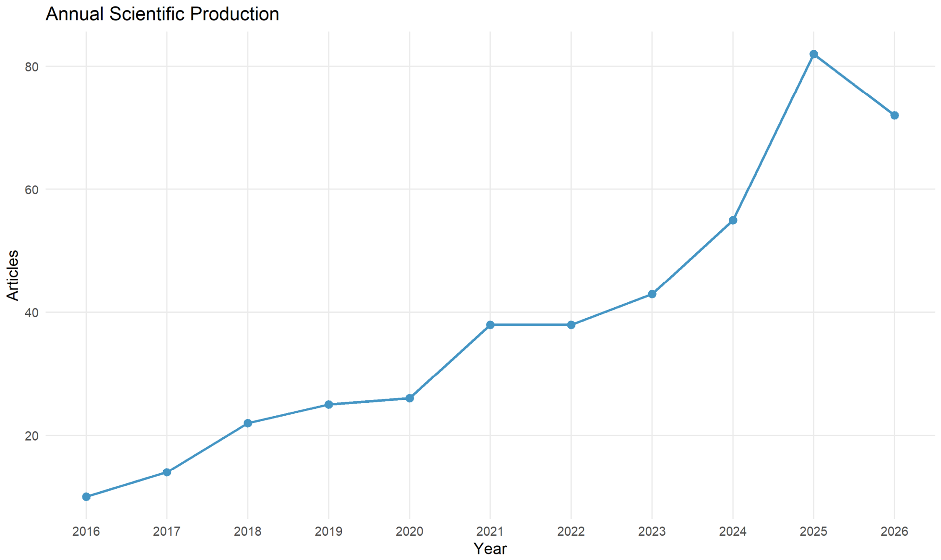Click the 2017 data point on the line
The width and height of the screenshot is (941, 560).
pos(167,472)
